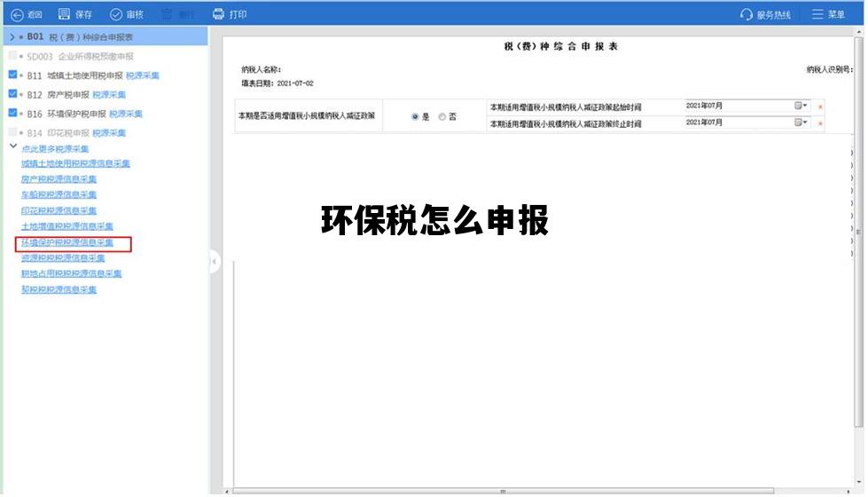The width and height of the screenshot is (868, 497).
Task: Click red clear icon beside 起始时间 field
Action: click(820, 106)
